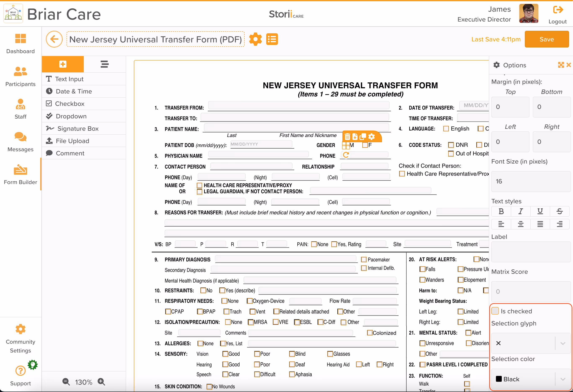Open Staff section in sidebar
The height and width of the screenshot is (392, 573).
click(x=21, y=109)
